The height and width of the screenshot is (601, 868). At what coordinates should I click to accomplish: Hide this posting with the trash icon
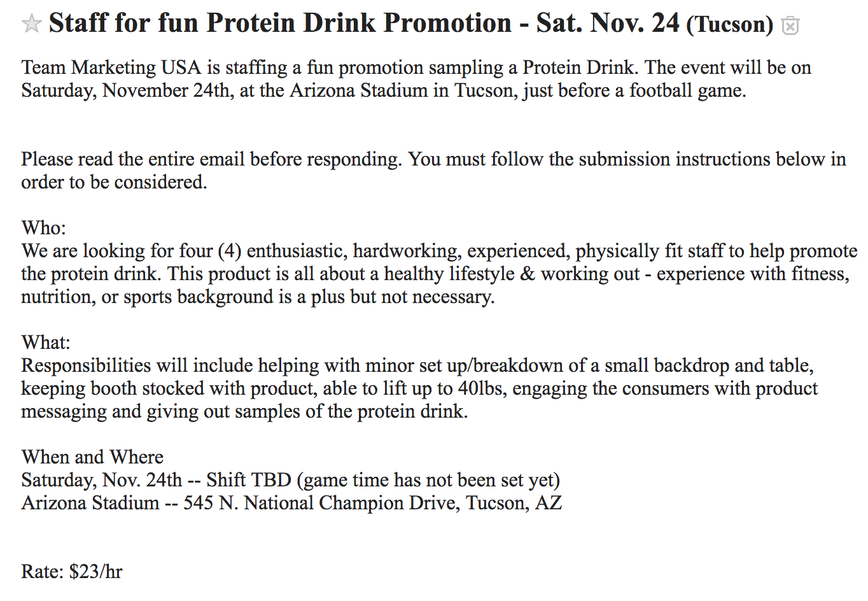(790, 25)
